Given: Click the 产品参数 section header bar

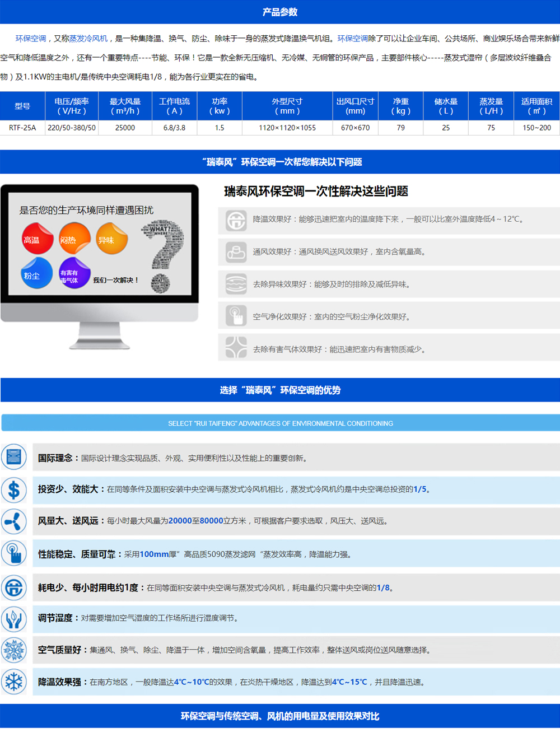Looking at the screenshot, I should [280, 12].
